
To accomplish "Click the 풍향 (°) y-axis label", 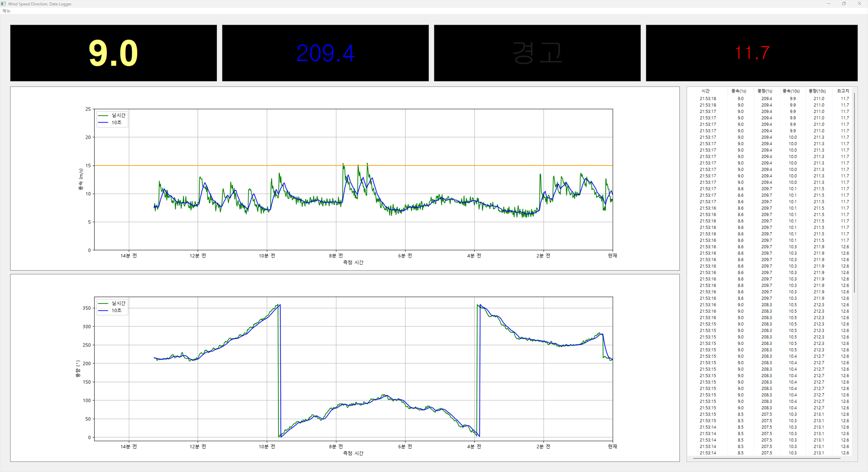I will pyautogui.click(x=78, y=369).
